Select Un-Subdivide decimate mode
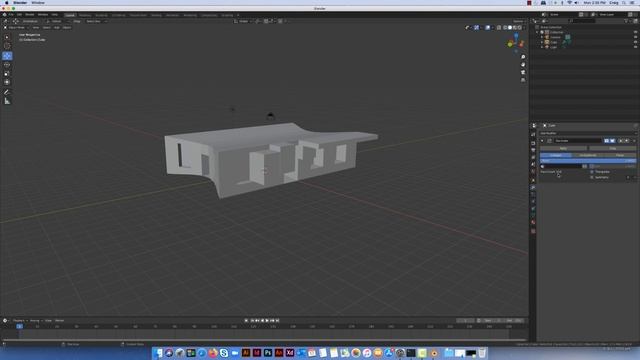The height and width of the screenshot is (360, 640). pos(588,155)
